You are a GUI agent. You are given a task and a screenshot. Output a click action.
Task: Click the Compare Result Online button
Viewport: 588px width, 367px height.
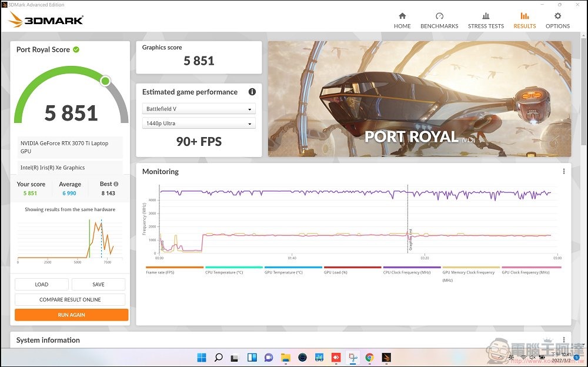pos(70,299)
